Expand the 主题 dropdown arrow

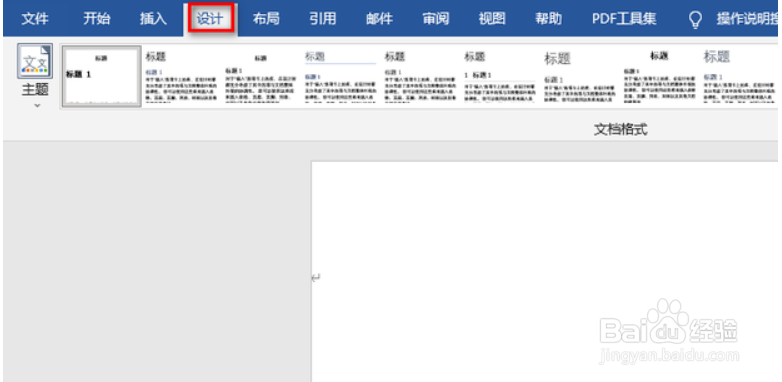[37, 105]
